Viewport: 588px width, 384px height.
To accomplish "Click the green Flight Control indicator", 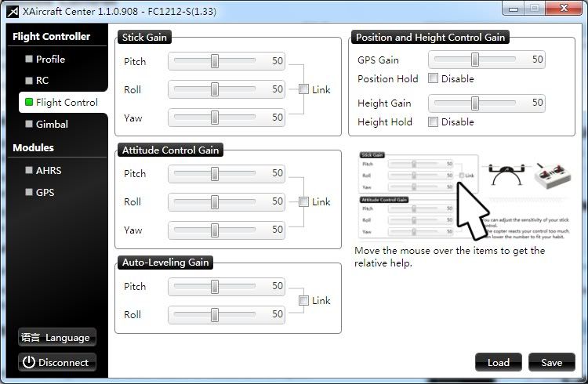I will pos(29,102).
